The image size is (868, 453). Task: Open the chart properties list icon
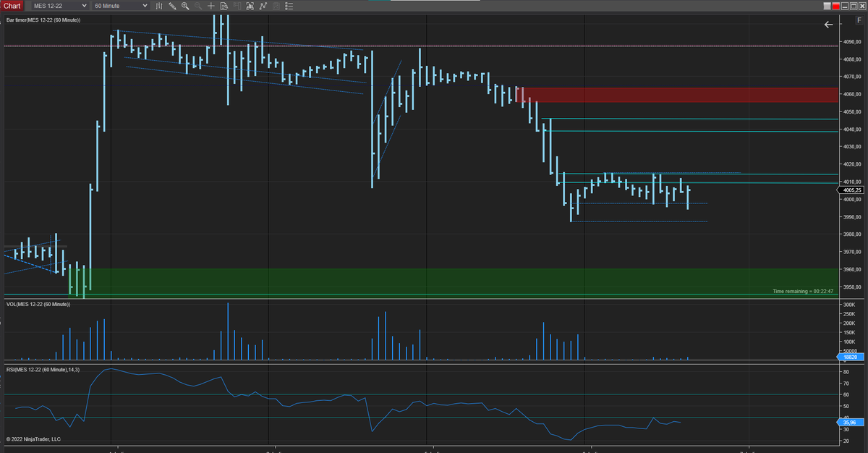point(289,6)
